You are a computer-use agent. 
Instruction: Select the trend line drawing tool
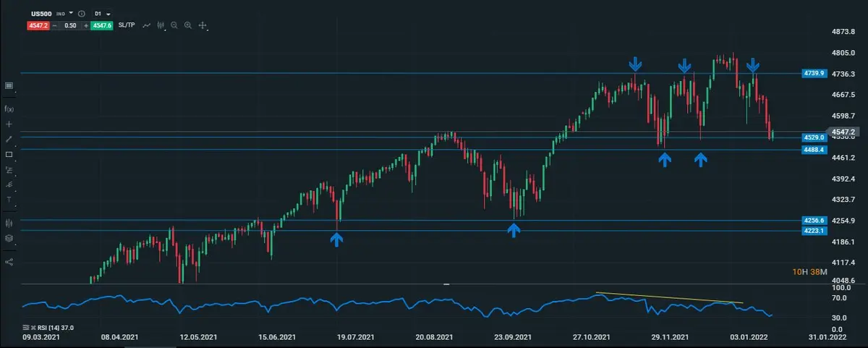(x=9, y=139)
